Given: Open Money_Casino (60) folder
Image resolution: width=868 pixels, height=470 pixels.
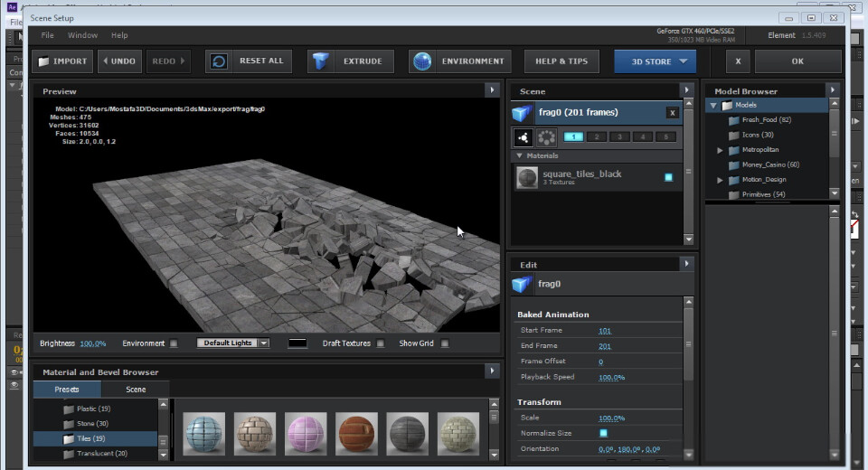Looking at the screenshot, I should click(x=770, y=164).
